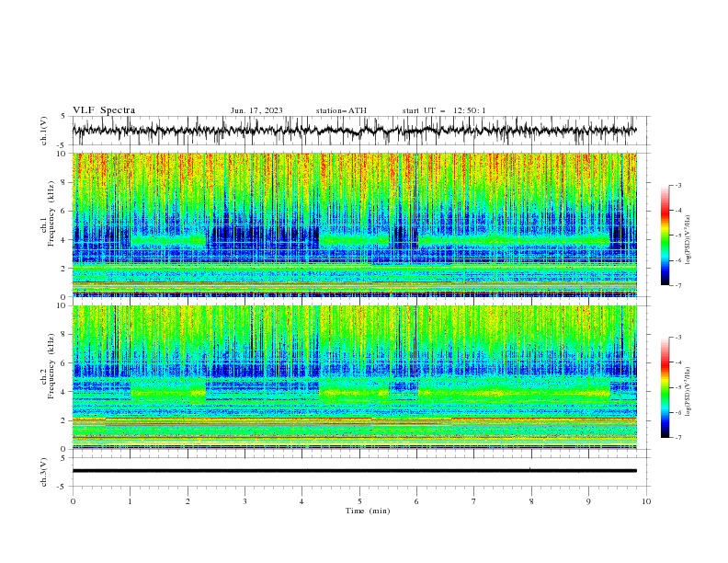
Task: Click the ch.3 flat black trace
Action: (355, 471)
